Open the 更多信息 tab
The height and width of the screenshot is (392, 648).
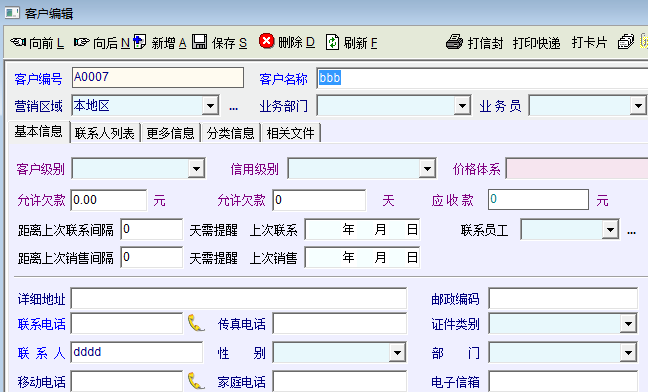click(x=170, y=133)
